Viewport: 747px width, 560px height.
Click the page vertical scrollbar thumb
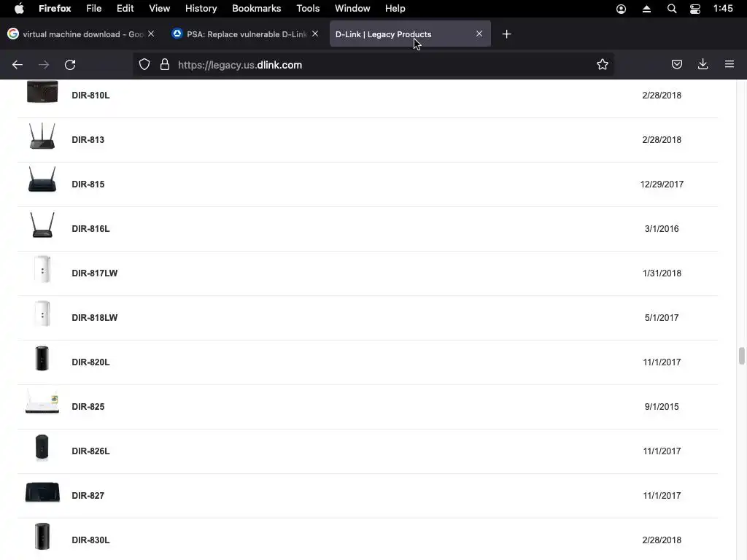coord(741,356)
